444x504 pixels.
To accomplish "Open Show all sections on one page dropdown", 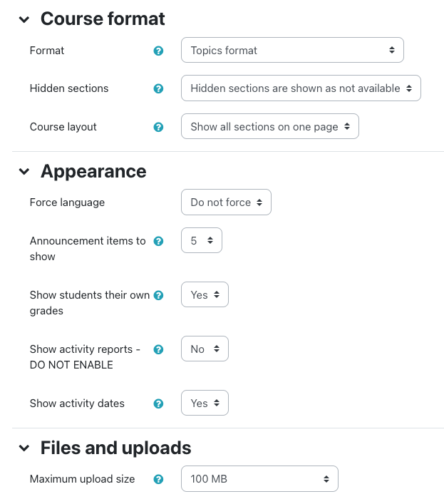I will [x=269, y=127].
